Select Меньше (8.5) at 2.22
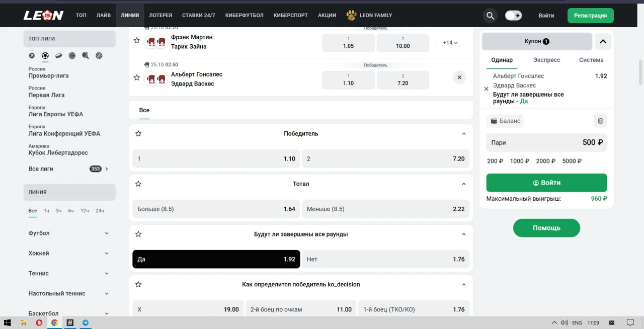Image resolution: width=644 pixels, height=329 pixels. (x=385, y=209)
